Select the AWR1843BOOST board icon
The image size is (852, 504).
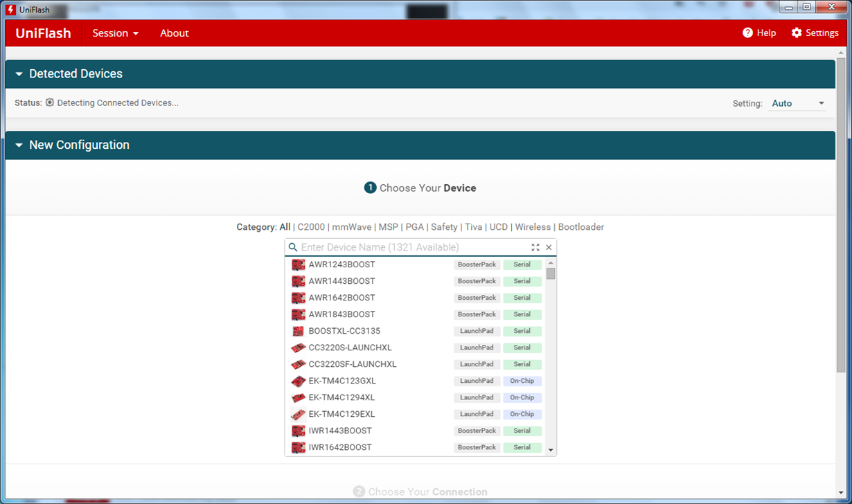pos(299,314)
